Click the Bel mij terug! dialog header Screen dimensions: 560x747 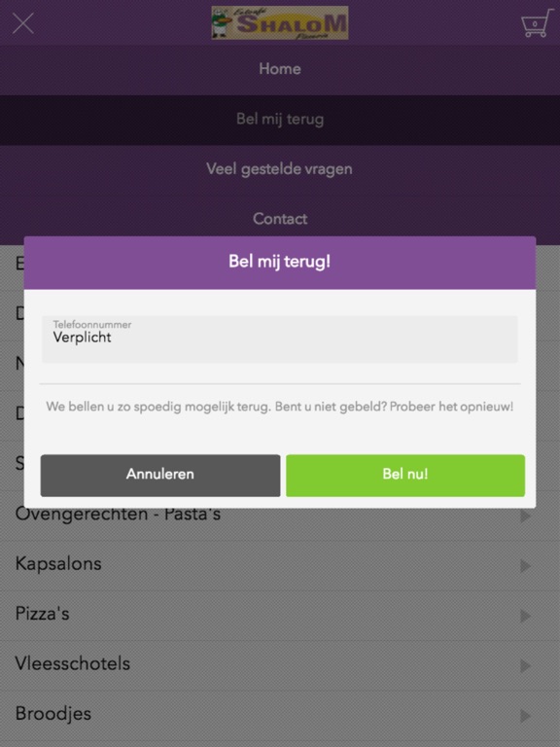[280, 263]
